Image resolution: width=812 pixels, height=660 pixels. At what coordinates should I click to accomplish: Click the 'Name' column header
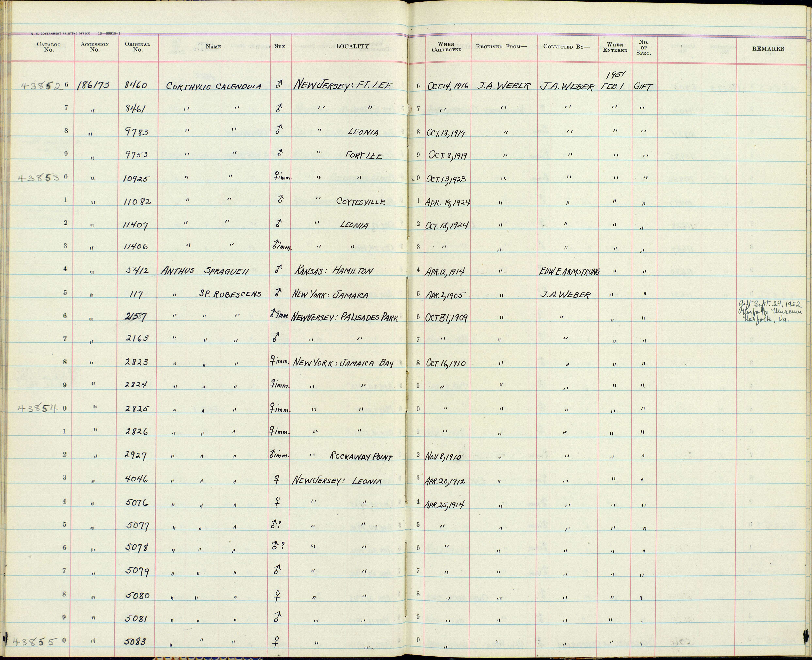[213, 46]
